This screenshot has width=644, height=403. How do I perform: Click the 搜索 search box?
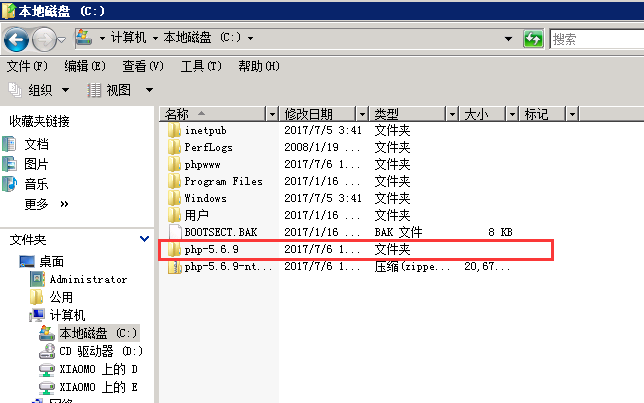(x=597, y=39)
